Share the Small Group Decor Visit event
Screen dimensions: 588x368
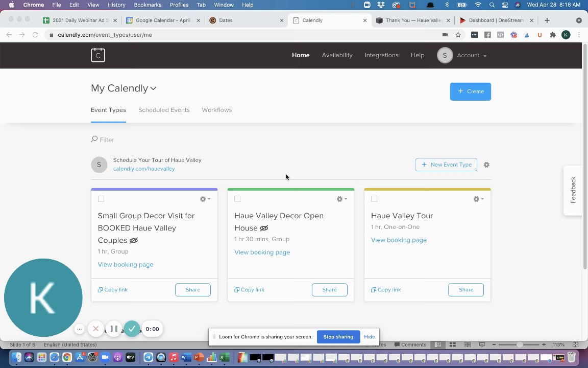[193, 290]
